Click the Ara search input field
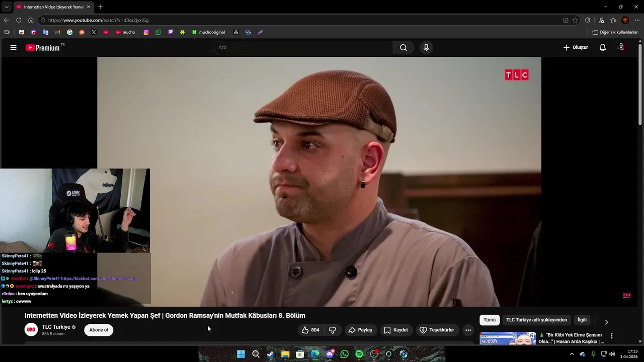This screenshot has height=362, width=644. coord(303,48)
